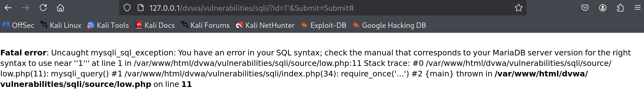The height and width of the screenshot is (103, 644).
Task: Open the Kali Linux bookmark
Action: [x=61, y=25]
